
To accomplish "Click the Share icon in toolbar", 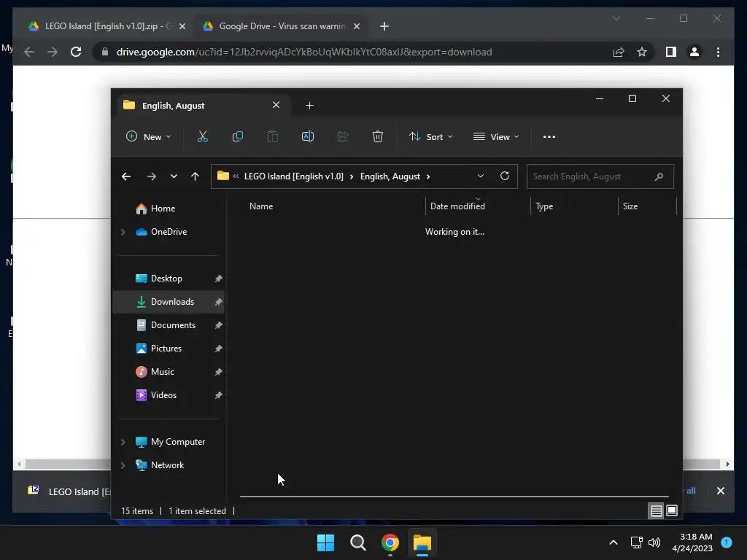I will [343, 136].
